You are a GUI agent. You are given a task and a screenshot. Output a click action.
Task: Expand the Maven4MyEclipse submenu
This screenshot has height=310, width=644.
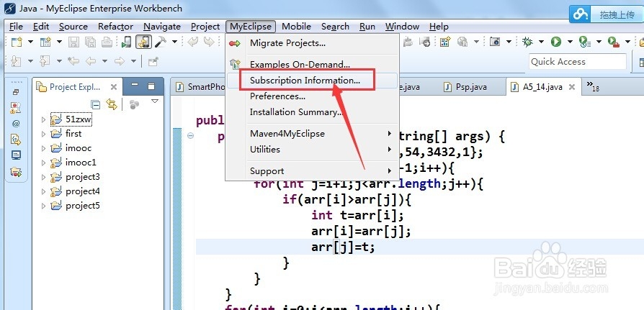[313, 134]
